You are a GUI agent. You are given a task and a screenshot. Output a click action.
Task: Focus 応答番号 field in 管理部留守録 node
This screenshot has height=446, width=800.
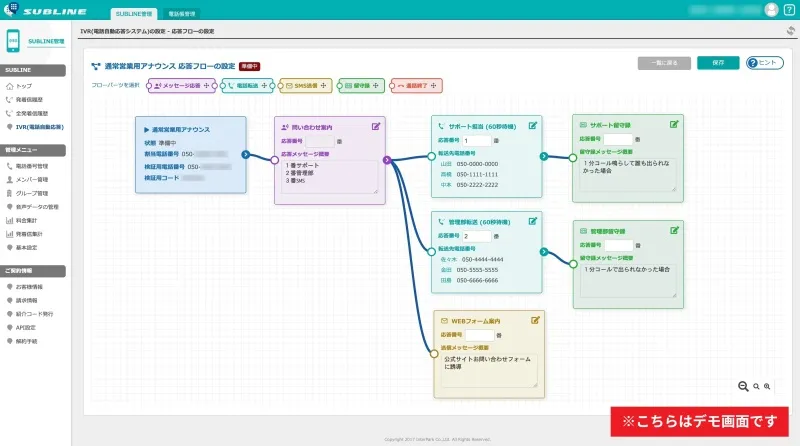tap(619, 245)
